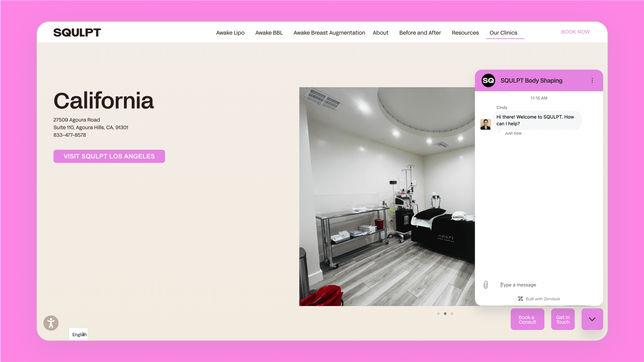The width and height of the screenshot is (644, 362).
Task: Select the third carousel indicator dot
Action: [x=452, y=313]
